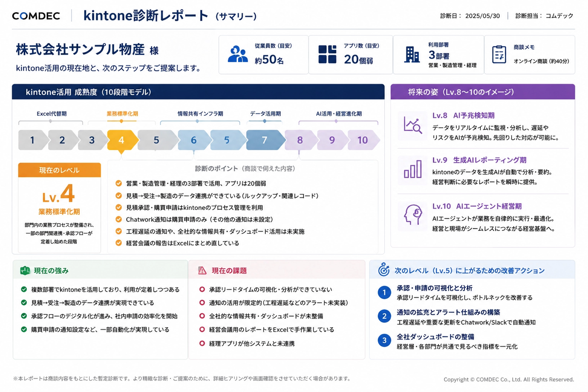588x392 pixels.
Task: Click the Excel代替期 stage label
Action: click(x=52, y=114)
